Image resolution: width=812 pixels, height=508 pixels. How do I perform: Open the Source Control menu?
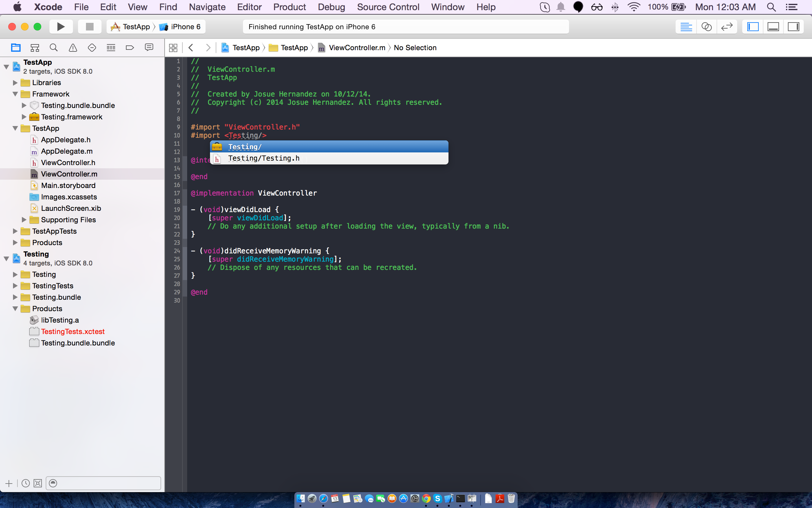[x=388, y=7]
